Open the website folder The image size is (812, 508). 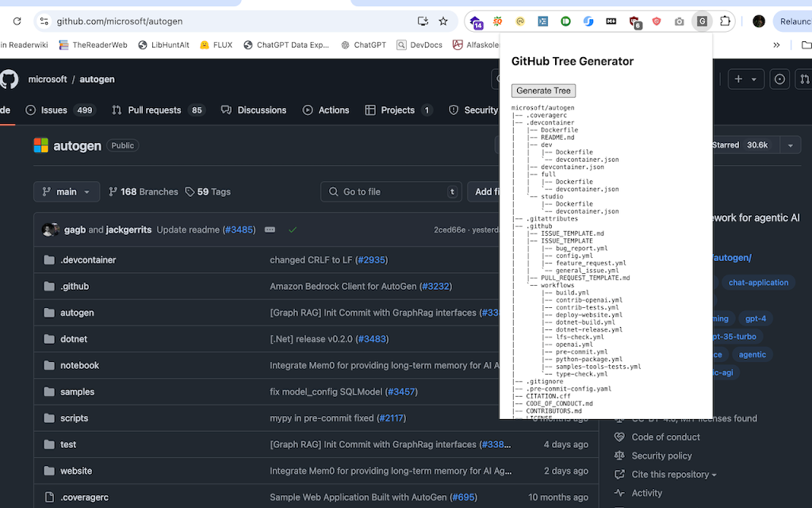pos(76,471)
